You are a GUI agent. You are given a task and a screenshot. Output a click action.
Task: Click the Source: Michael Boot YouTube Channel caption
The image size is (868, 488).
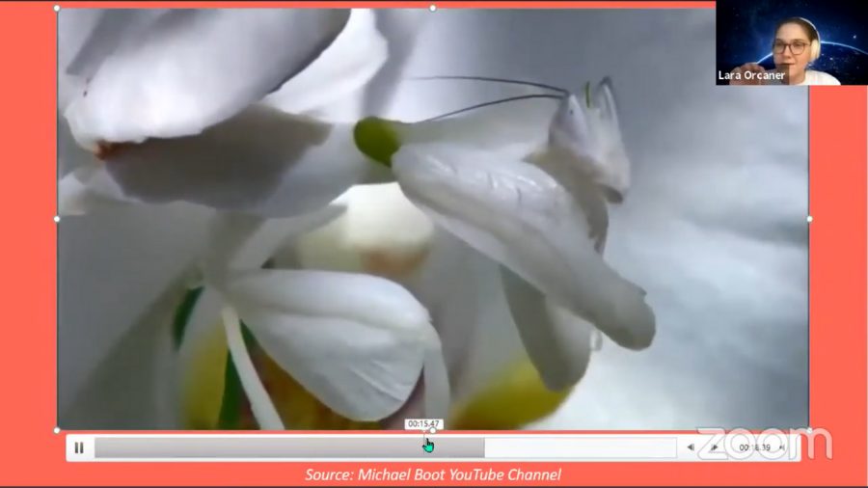pyautogui.click(x=433, y=474)
